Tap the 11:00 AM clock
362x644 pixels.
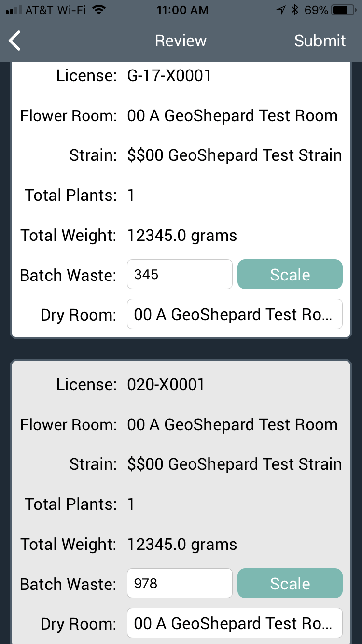[x=182, y=10]
